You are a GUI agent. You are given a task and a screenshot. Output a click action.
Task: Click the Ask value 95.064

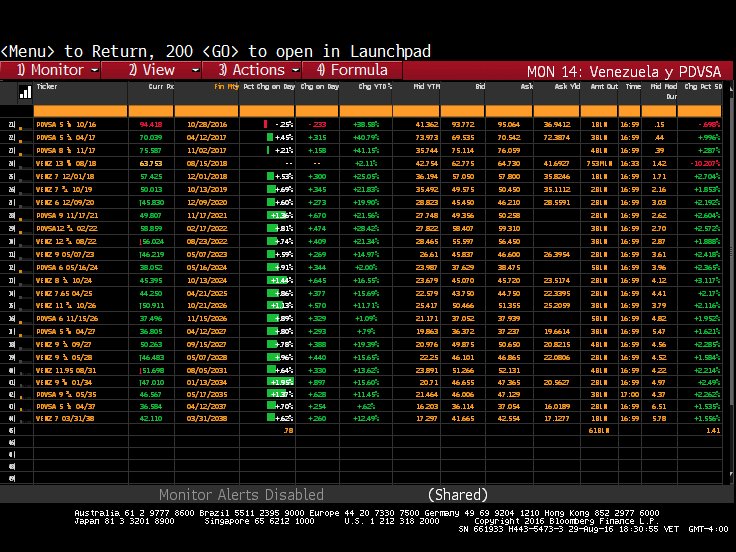pyautogui.click(x=509, y=124)
